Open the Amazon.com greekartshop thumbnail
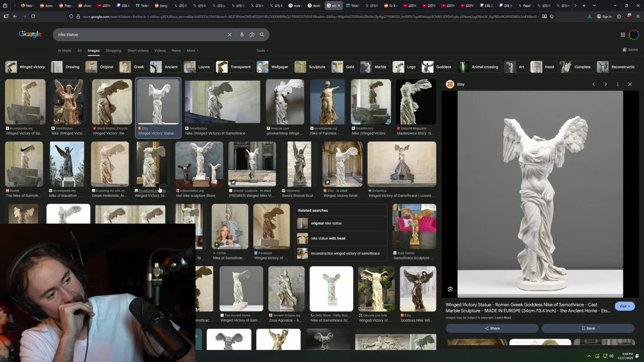 [x=285, y=102]
